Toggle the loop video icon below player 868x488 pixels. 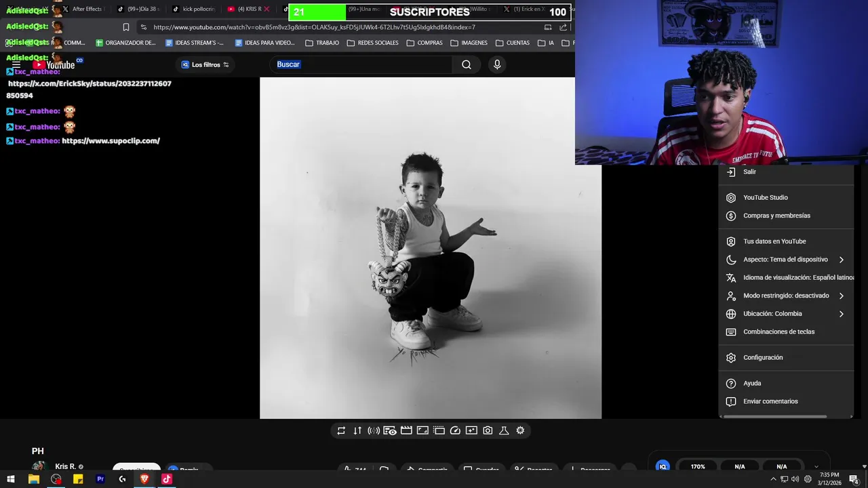[x=341, y=430]
